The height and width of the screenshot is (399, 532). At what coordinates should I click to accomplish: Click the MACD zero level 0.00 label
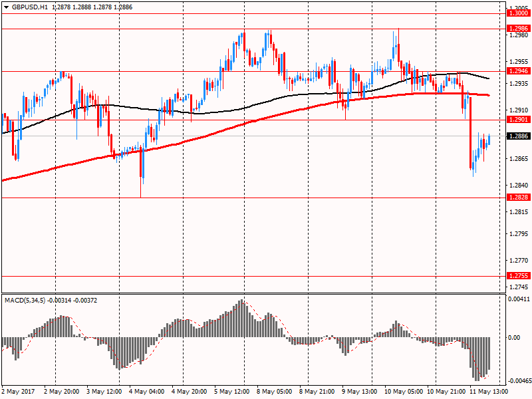pyautogui.click(x=514, y=338)
